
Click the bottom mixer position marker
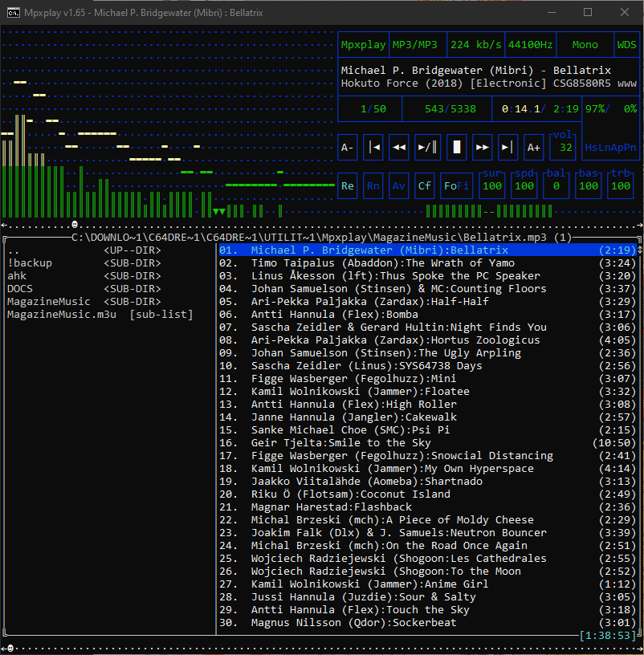pos(10,649)
